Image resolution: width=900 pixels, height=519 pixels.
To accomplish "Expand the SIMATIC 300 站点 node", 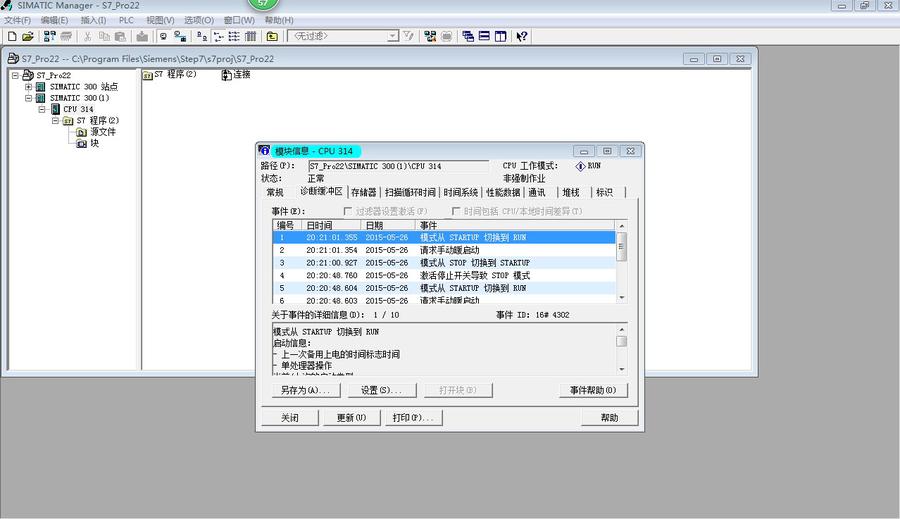I will pyautogui.click(x=28, y=87).
